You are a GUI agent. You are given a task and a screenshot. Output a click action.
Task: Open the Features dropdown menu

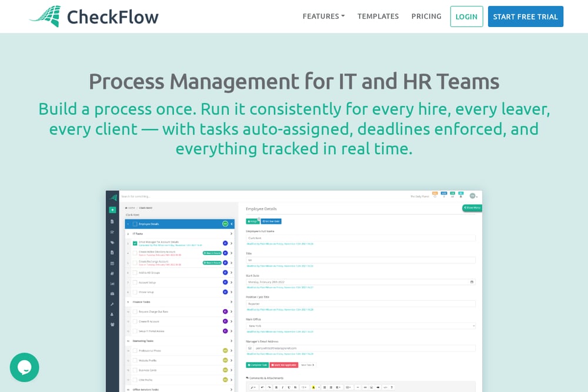[323, 16]
